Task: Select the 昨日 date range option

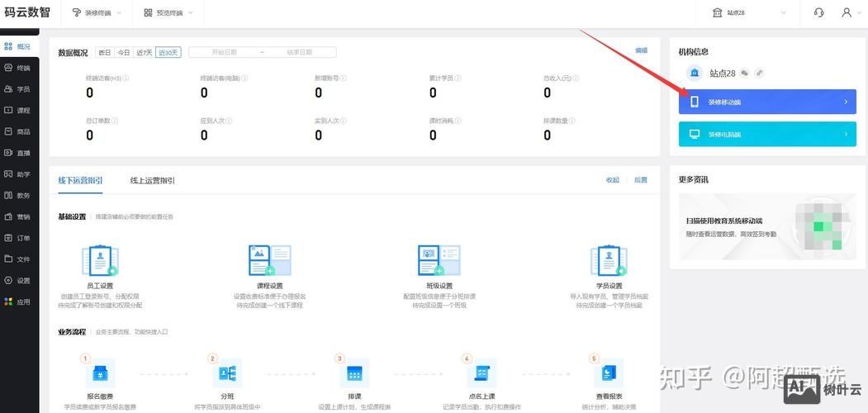Action: [105, 52]
